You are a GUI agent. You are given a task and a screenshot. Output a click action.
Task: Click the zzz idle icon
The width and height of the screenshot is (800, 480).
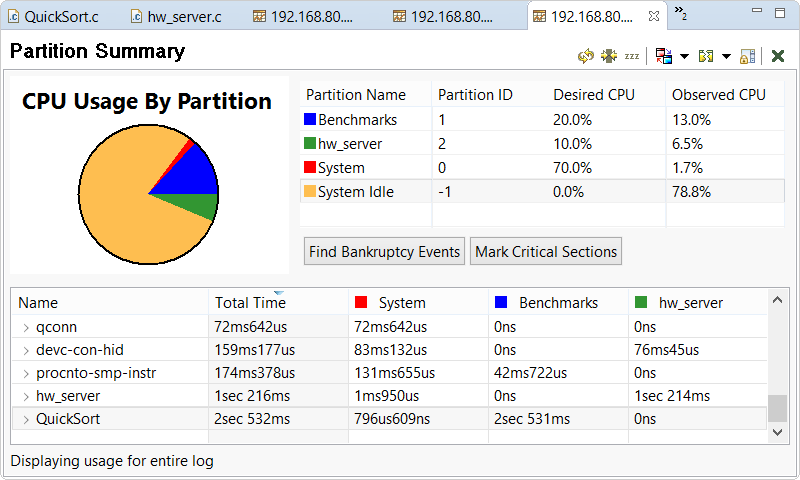[631, 56]
